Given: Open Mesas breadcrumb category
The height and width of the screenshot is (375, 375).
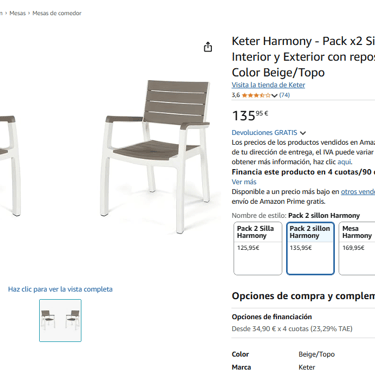Looking at the screenshot, I should 18,13.
